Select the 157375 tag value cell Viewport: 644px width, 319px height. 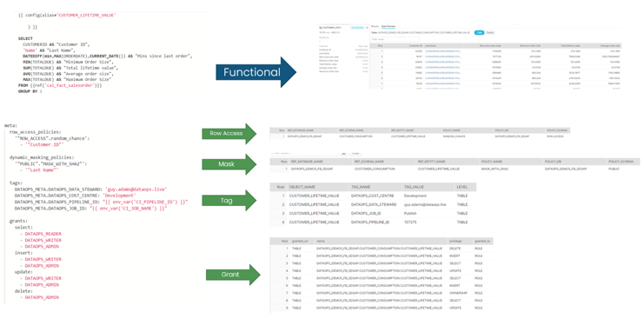pos(411,223)
